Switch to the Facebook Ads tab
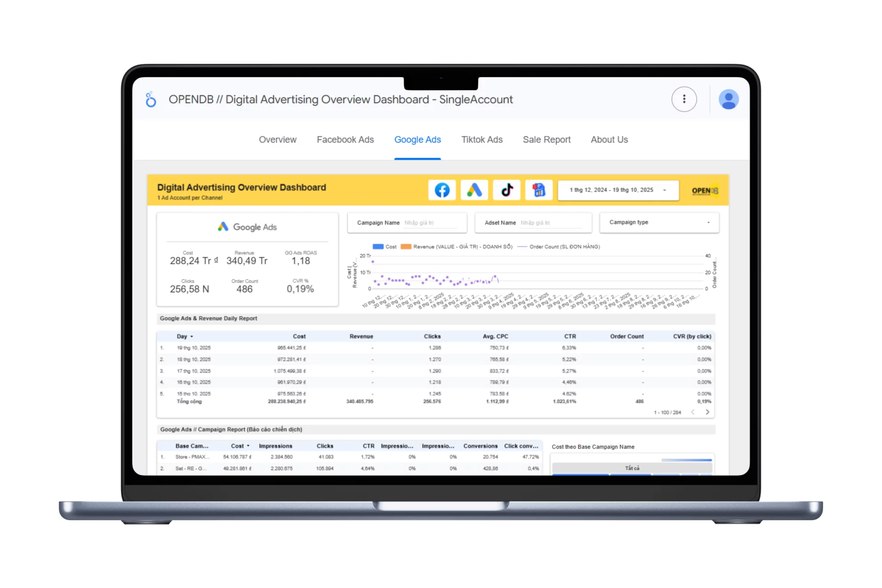 345,140
